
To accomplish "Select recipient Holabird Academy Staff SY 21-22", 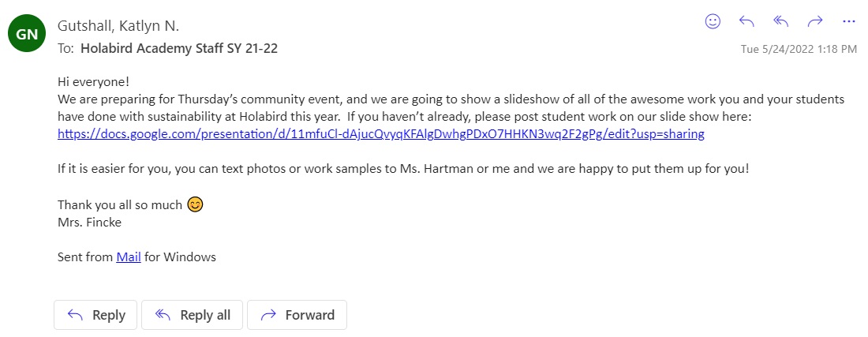I will click(179, 48).
